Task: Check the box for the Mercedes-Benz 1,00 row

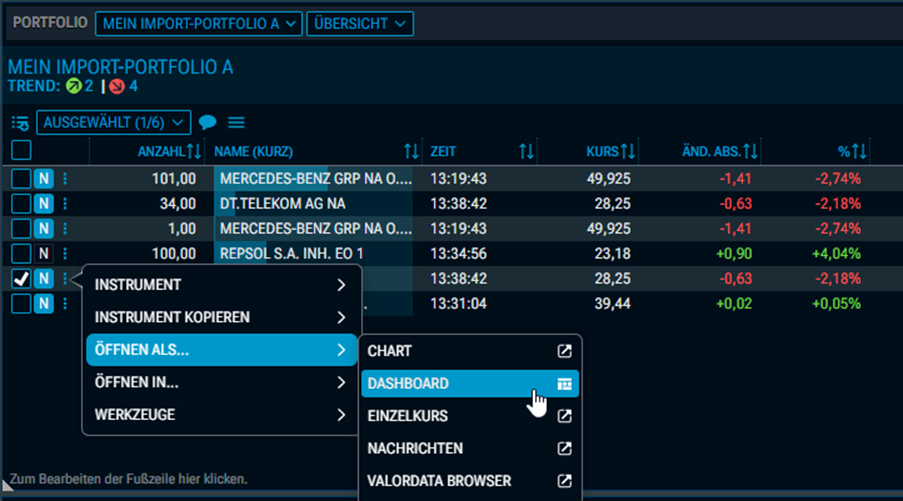Action: [x=21, y=229]
